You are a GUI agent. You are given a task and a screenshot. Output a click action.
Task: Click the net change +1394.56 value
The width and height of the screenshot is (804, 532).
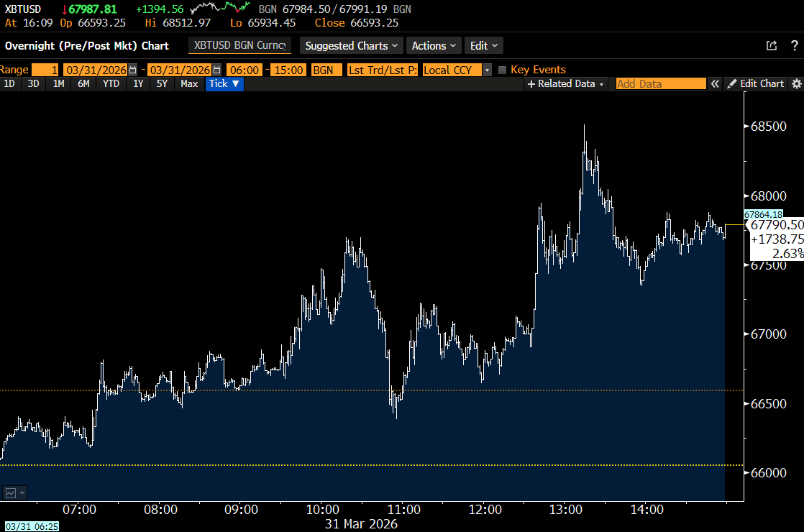tap(160, 9)
